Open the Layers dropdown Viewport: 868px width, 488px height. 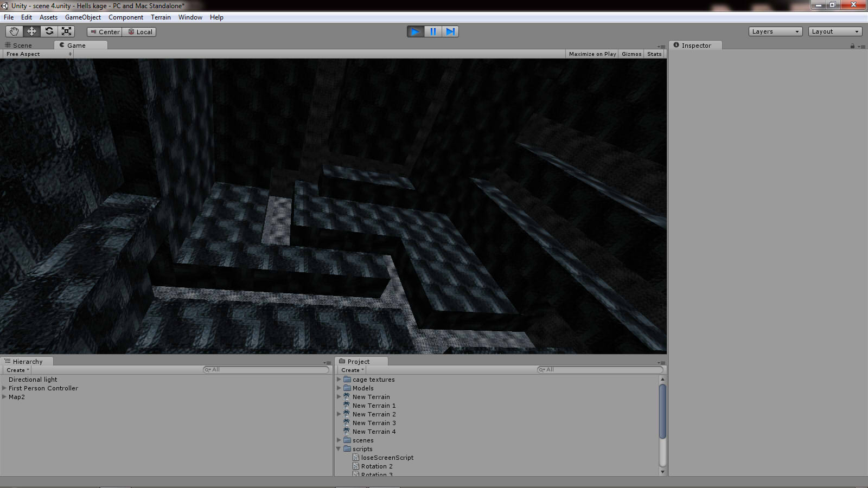point(775,31)
